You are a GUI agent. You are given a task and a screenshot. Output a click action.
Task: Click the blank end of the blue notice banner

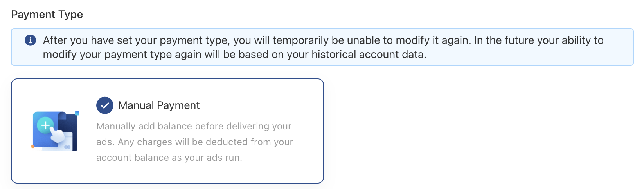(548, 55)
